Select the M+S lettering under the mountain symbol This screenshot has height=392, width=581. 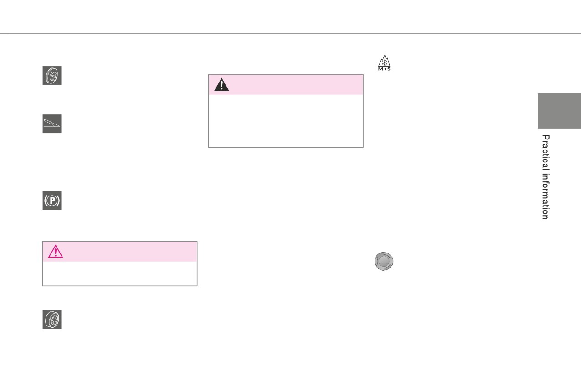click(384, 69)
